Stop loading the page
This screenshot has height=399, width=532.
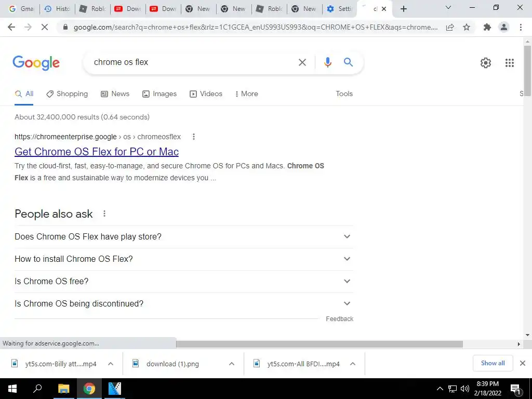(45, 27)
